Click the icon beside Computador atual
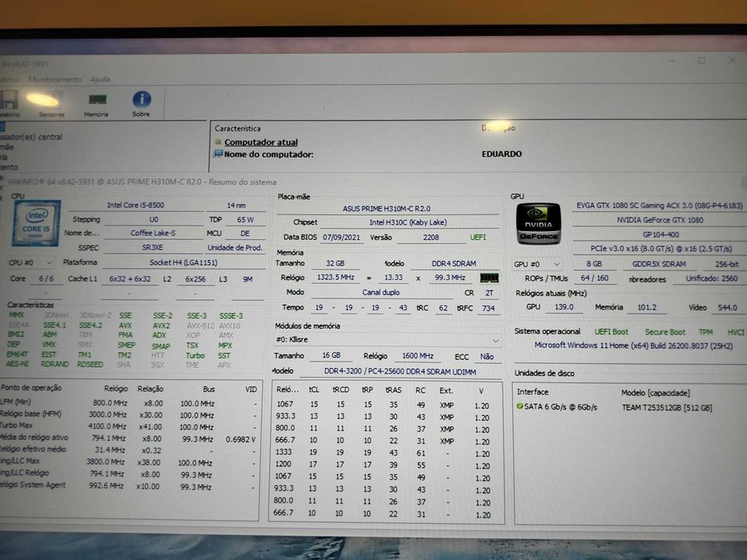 click(219, 142)
